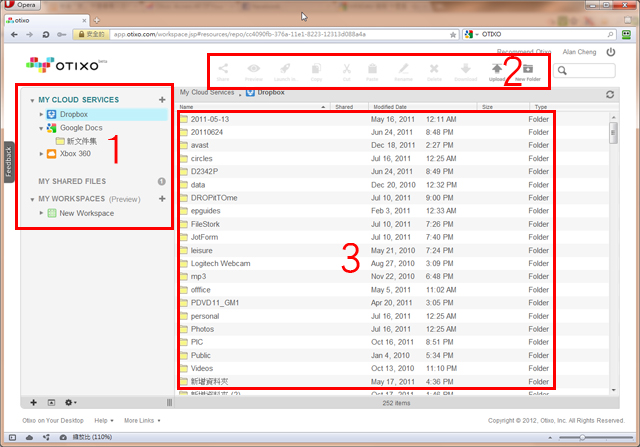Open the Help dropdown menu
The width and height of the screenshot is (640, 447).
click(102, 421)
